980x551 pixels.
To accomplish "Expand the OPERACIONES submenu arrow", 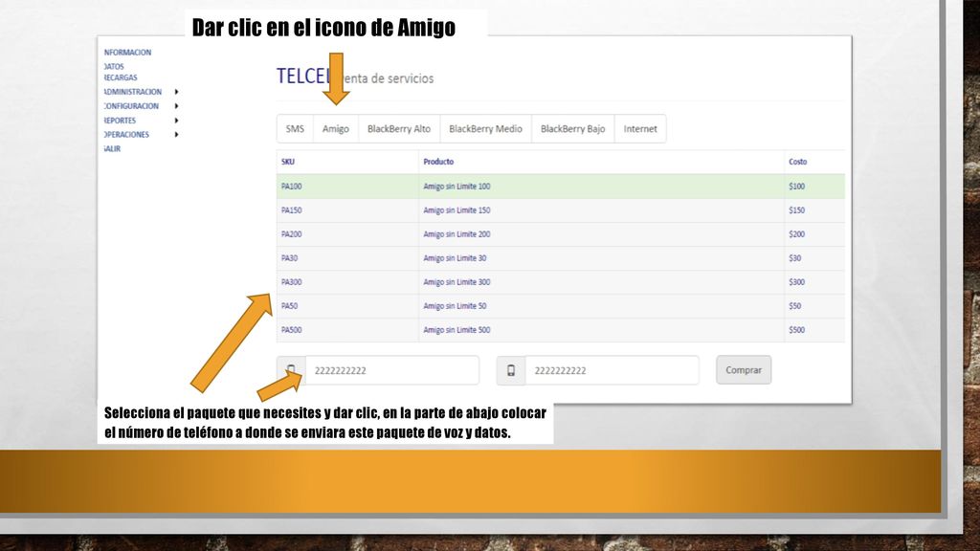I will pos(176,134).
